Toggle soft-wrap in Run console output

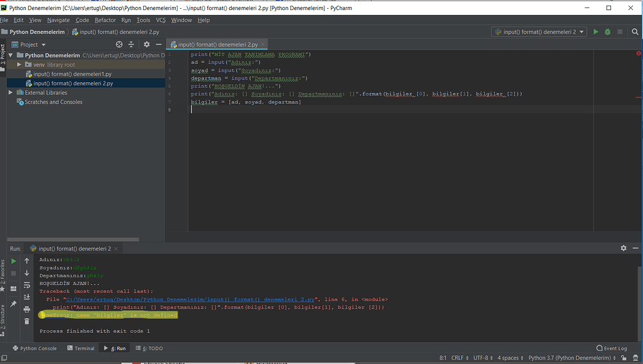click(x=26, y=286)
